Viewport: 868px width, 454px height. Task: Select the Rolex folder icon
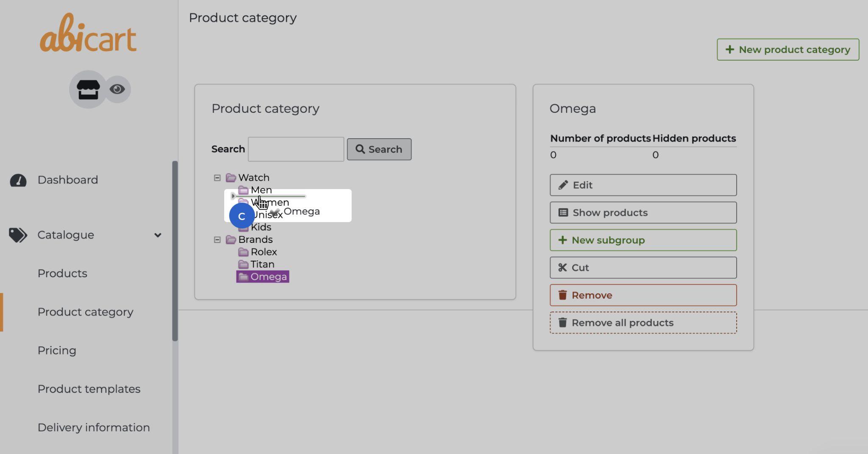point(243,252)
